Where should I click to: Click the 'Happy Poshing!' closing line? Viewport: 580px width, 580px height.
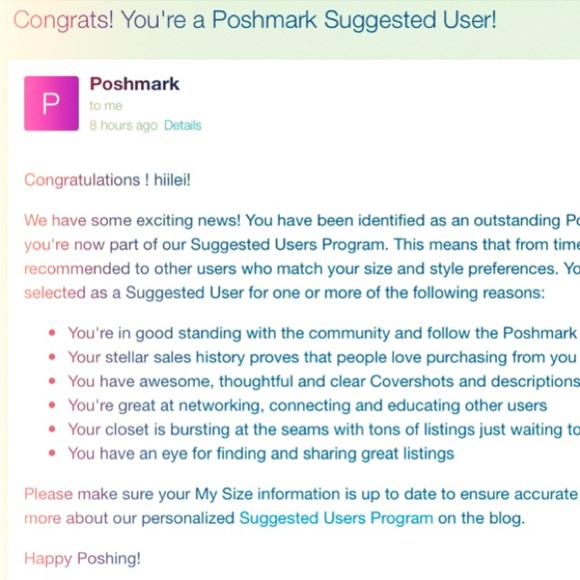pyautogui.click(x=82, y=559)
